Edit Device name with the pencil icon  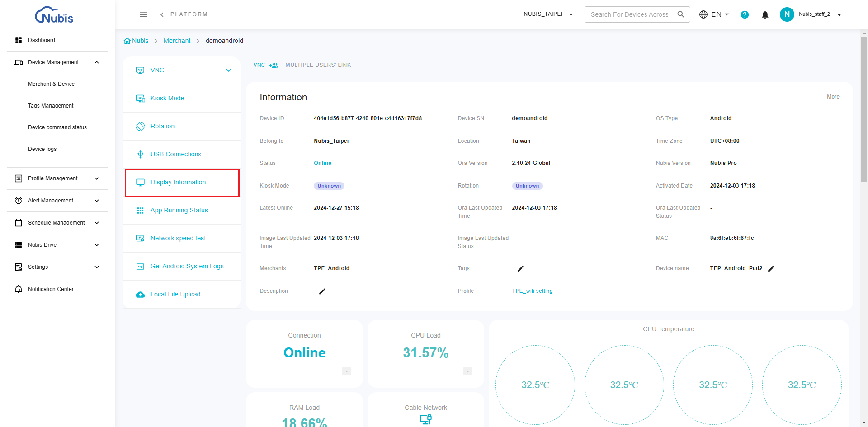(x=771, y=268)
